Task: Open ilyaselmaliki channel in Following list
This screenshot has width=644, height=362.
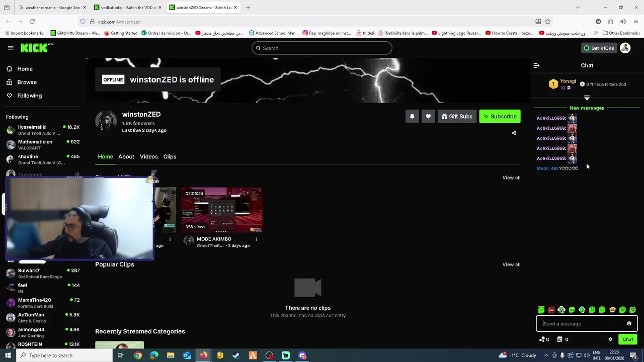Action: tap(43, 130)
